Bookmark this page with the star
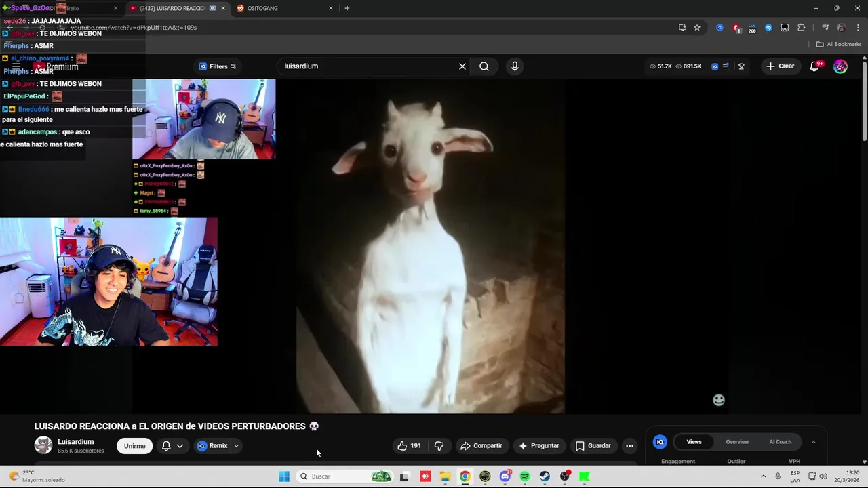868x488 pixels. [x=697, y=28]
